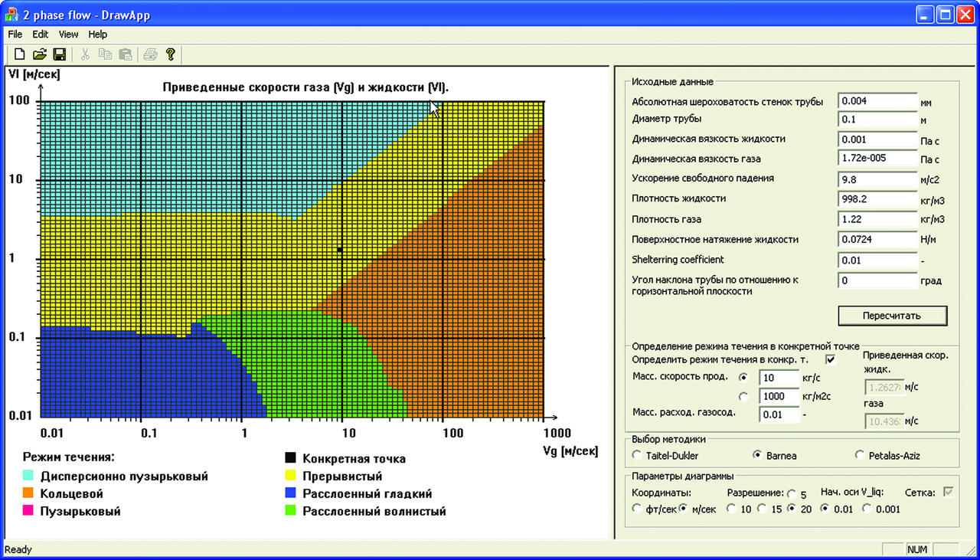980x560 pixels.
Task: Click the Copy toolbar icon
Action: (x=105, y=54)
